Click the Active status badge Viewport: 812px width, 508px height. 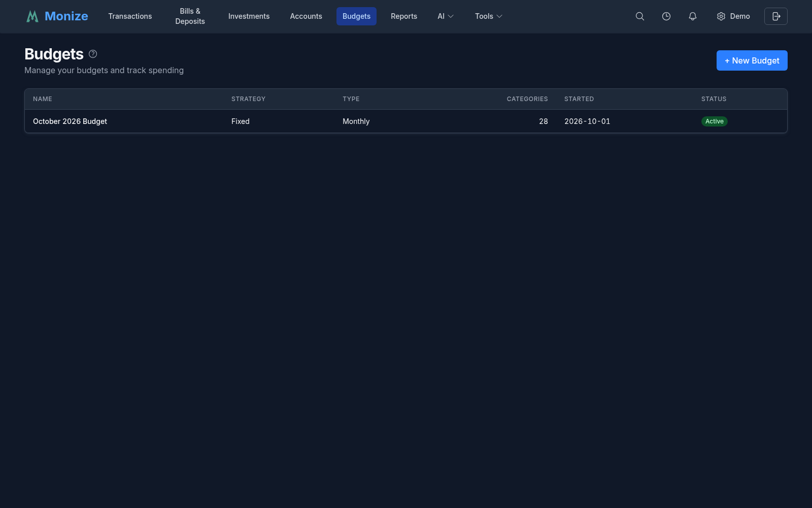coord(714,121)
